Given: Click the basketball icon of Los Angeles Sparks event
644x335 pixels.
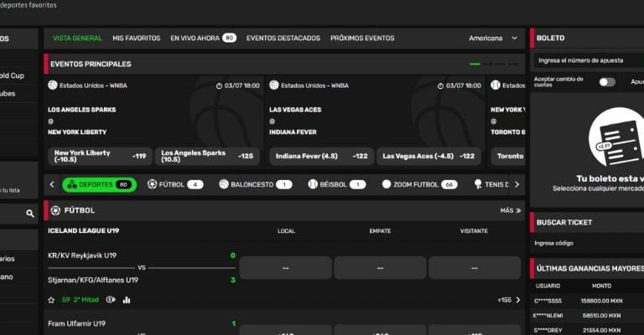Looking at the screenshot, I should (53, 85).
